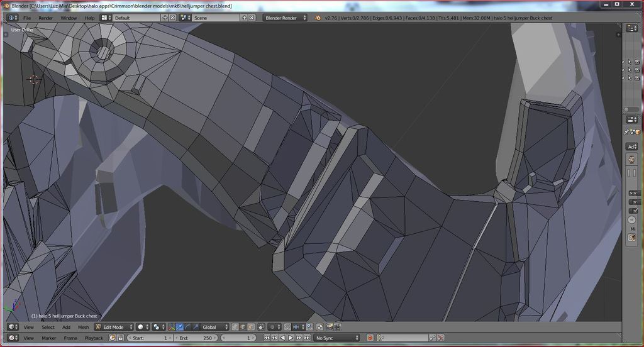
Task: Click the add screen layout plus button
Action: tap(165, 18)
